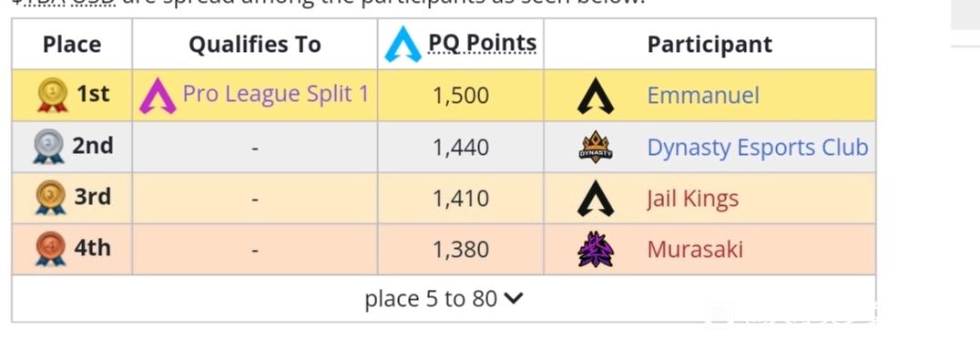980x340 pixels.
Task: Show rows via place 5 to 80 text
Action: coord(431,299)
